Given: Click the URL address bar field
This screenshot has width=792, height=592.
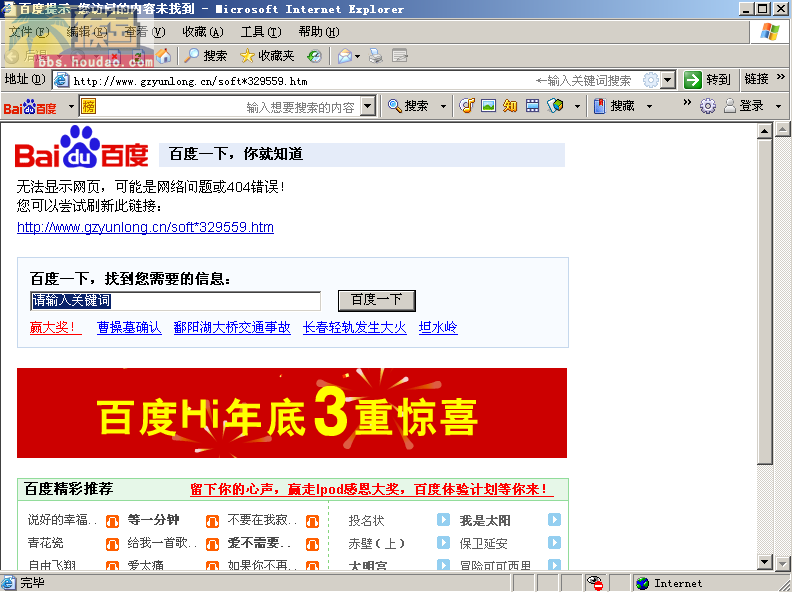Looking at the screenshot, I should [303, 80].
